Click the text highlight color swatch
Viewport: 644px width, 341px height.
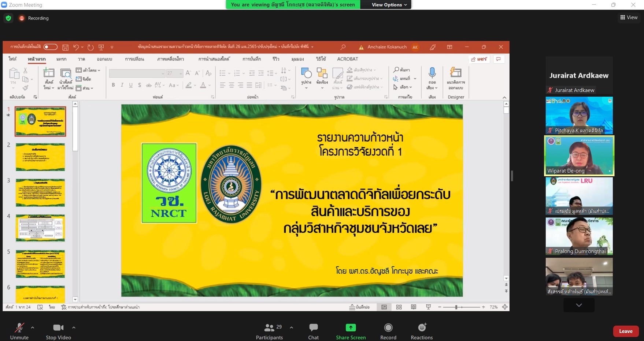pyautogui.click(x=188, y=85)
